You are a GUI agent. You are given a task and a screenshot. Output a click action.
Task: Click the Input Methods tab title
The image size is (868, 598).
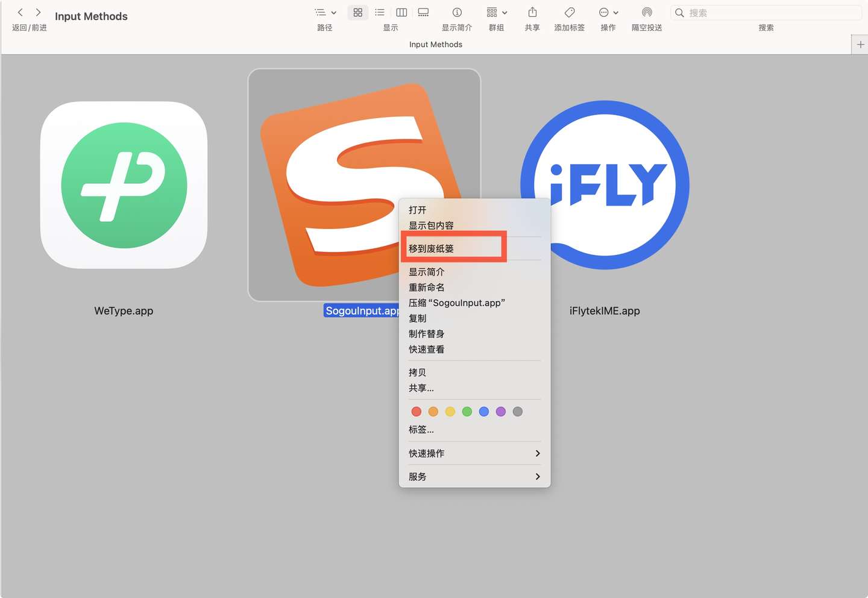click(435, 45)
